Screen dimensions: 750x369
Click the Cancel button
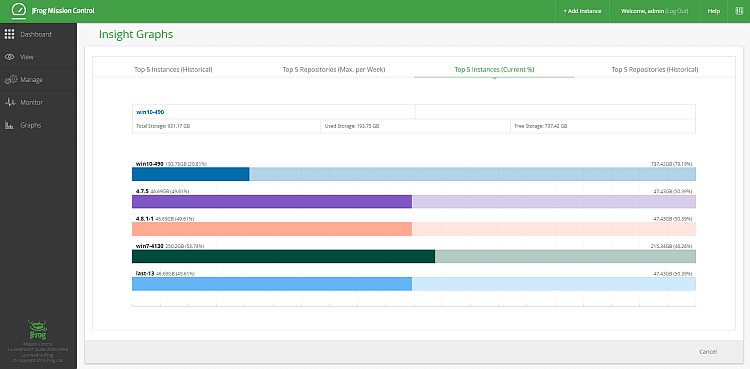tap(708, 352)
